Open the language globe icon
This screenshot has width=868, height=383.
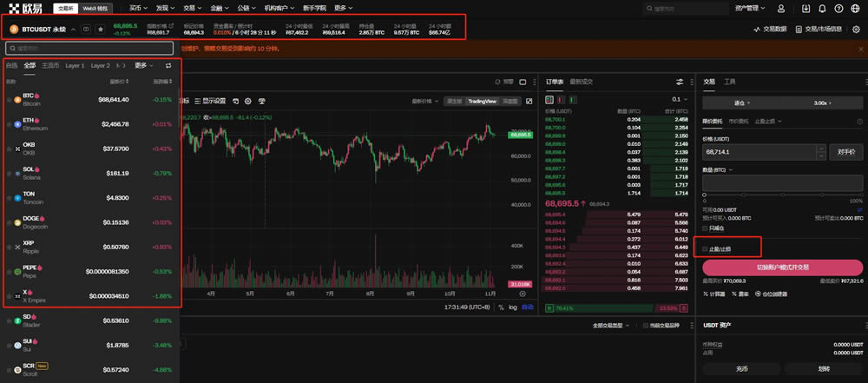pos(854,9)
